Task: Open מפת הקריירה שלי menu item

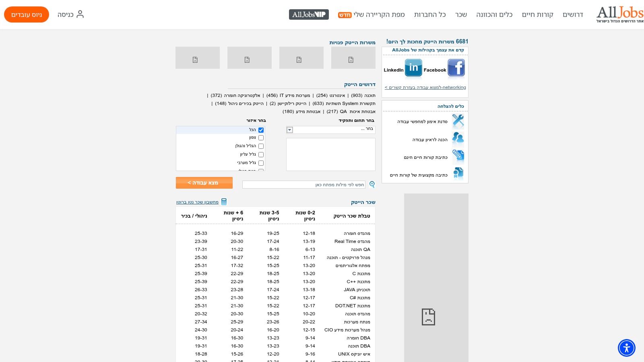Action: pos(372,14)
